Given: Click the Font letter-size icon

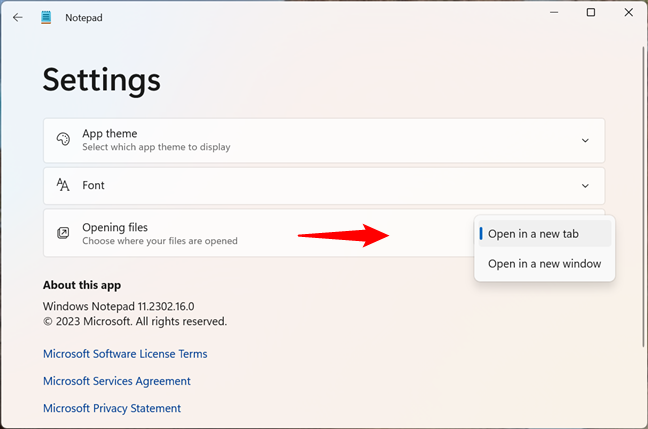Looking at the screenshot, I should [63, 185].
